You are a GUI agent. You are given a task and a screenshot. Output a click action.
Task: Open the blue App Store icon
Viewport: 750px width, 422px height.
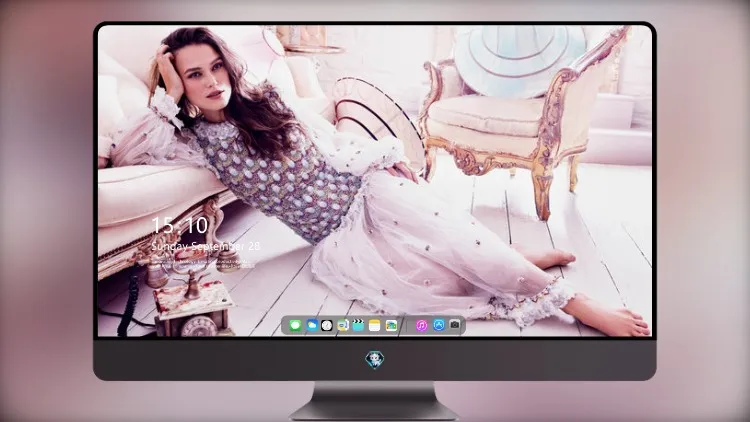(439, 325)
